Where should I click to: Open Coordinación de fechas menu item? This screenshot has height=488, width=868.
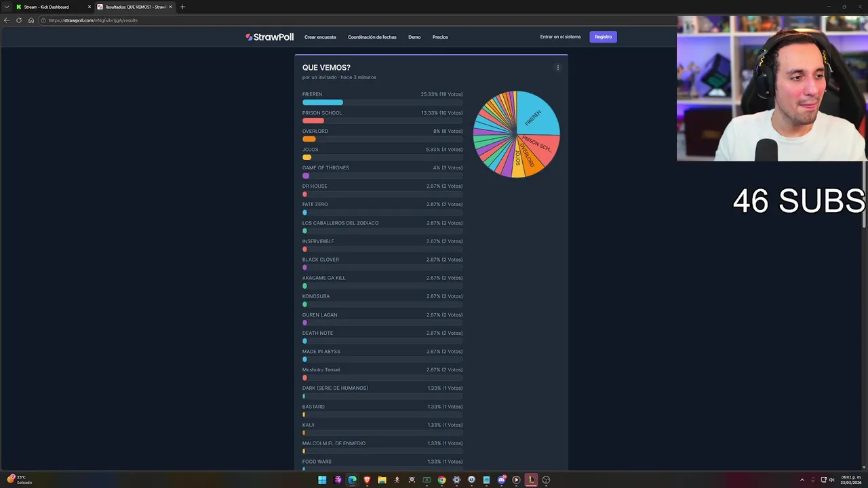tap(372, 37)
